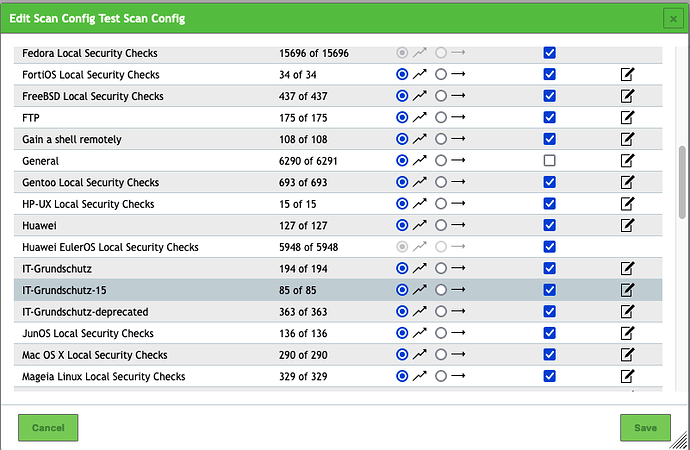
Task: Uncheck the JunOS Local Security Checks checkbox
Action: click(x=549, y=333)
